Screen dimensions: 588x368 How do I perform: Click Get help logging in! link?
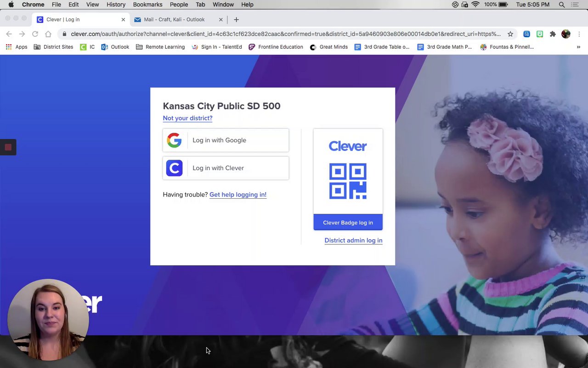point(238,195)
